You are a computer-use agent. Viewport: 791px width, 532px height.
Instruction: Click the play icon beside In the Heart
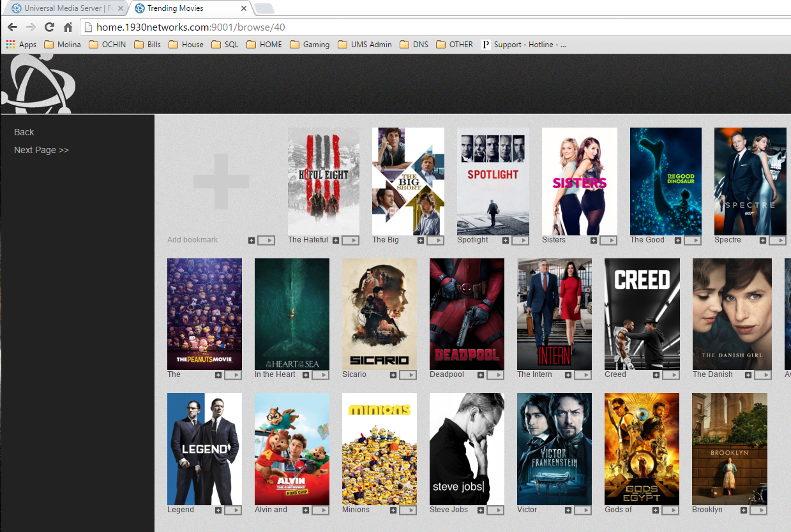[320, 375]
